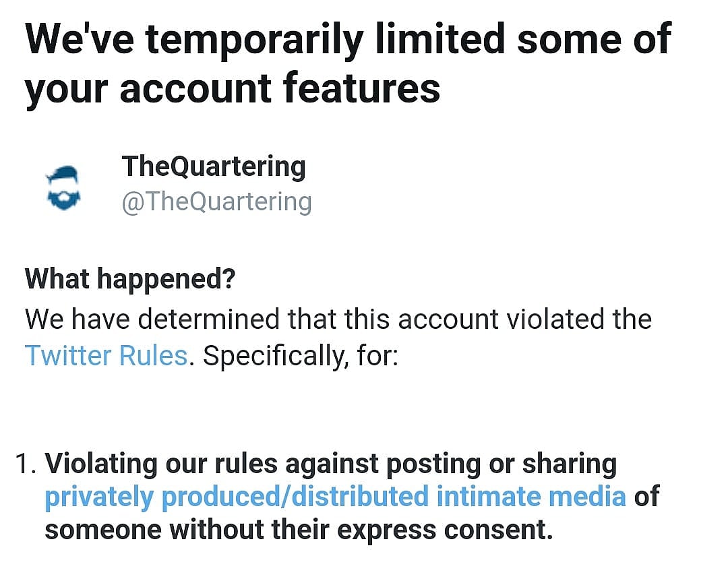Click the bold "Violating our rules" text
This screenshot has height=583, width=728.
[x=160, y=464]
